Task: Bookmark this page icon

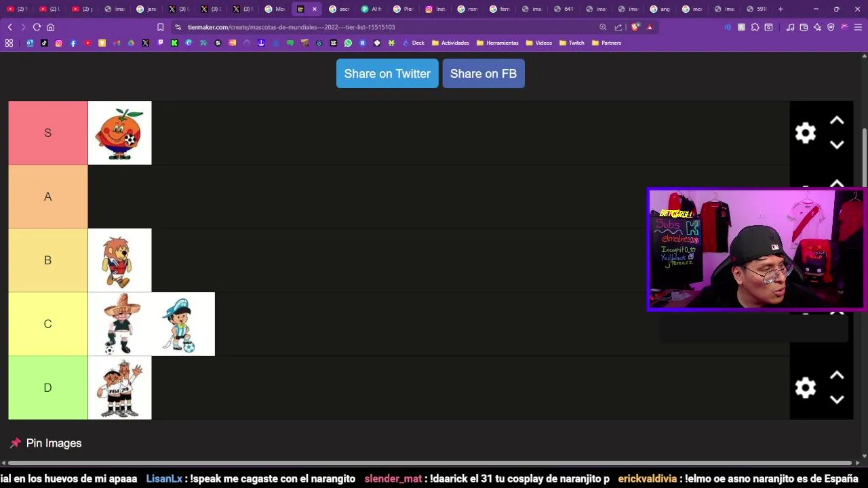Action: tap(160, 27)
